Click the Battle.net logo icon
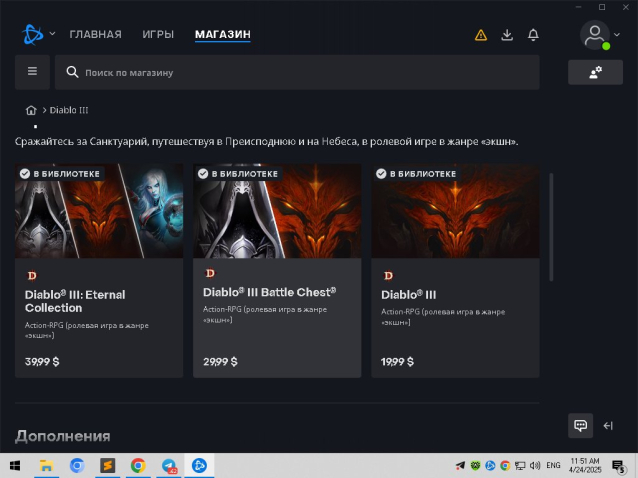The height and width of the screenshot is (478, 638). 33,34
